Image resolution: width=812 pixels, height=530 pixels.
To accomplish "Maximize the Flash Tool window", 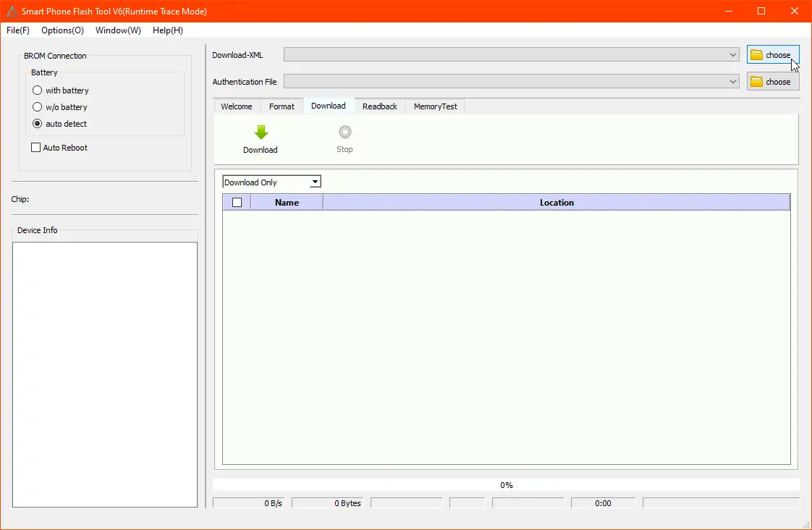I will 761,11.
